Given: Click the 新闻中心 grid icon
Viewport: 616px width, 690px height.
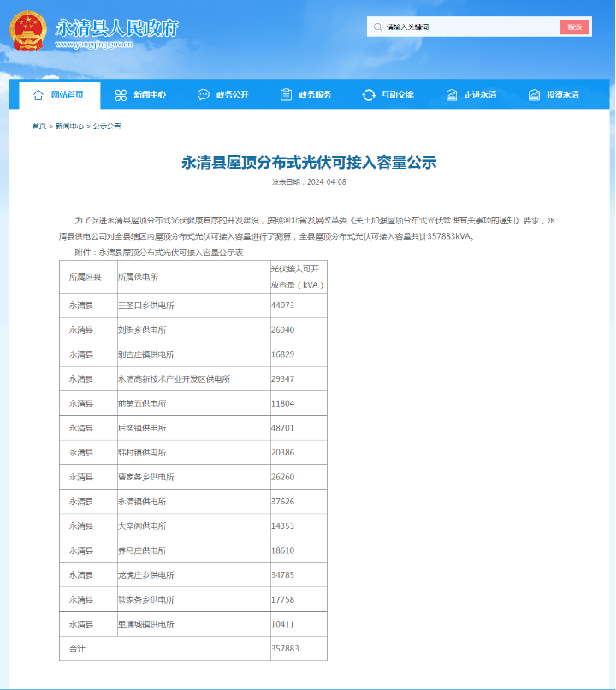Looking at the screenshot, I should tap(121, 95).
